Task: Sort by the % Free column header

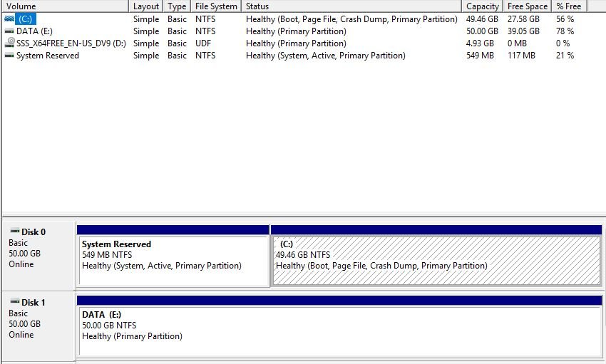Action: tap(569, 6)
